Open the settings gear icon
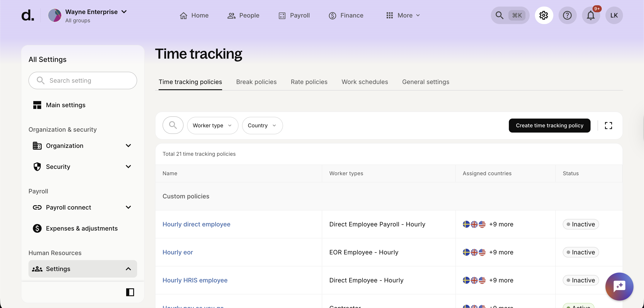Screen dimensions: 644x308 click(x=543, y=16)
